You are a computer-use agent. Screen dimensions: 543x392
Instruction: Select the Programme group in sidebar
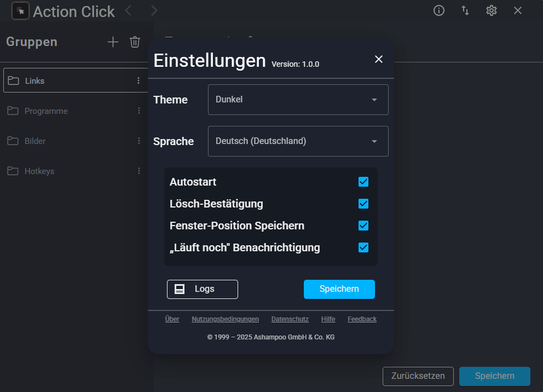click(74, 111)
